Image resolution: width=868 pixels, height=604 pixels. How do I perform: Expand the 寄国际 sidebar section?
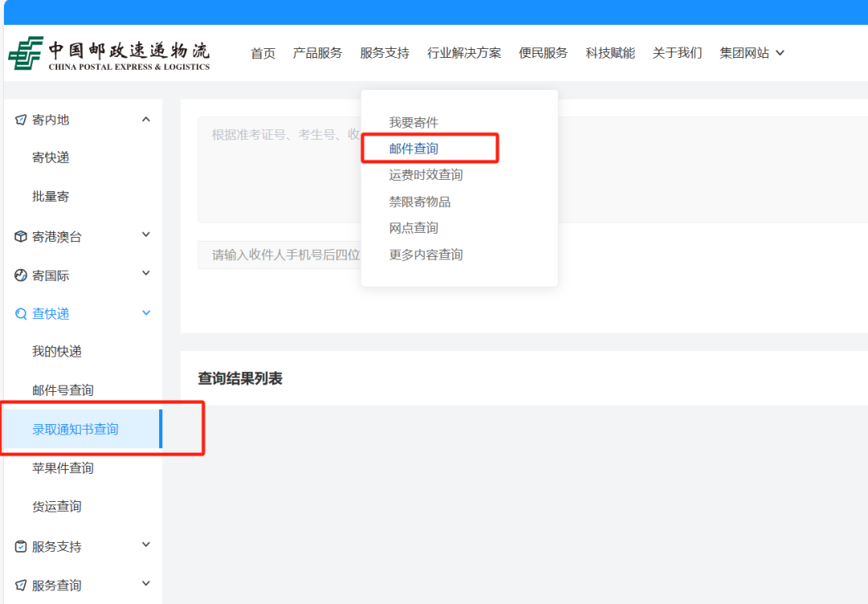pyautogui.click(x=146, y=273)
